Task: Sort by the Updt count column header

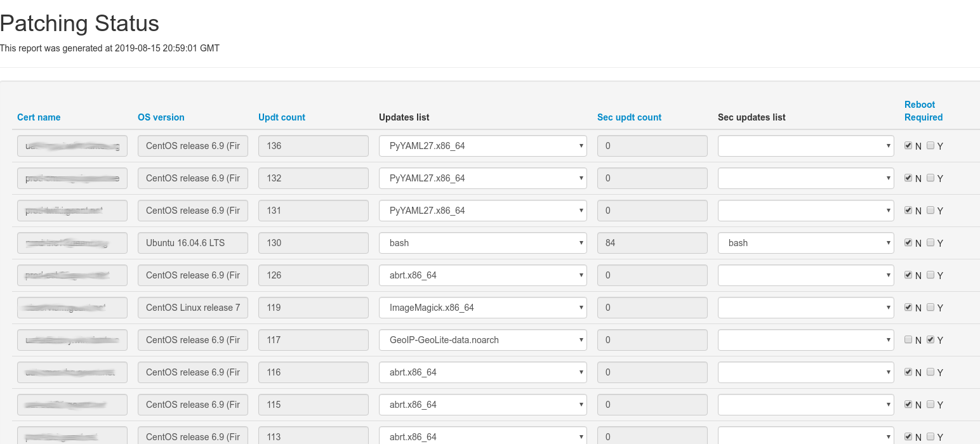Action: point(282,117)
